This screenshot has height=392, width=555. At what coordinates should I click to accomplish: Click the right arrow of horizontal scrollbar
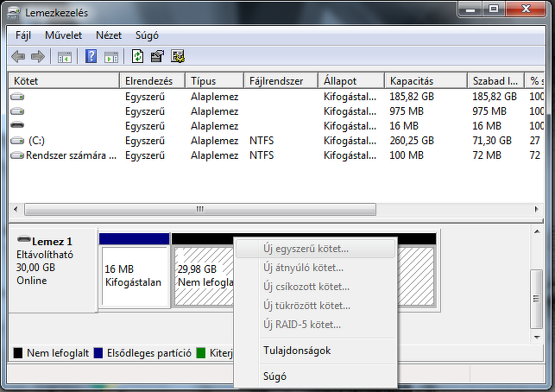pos(536,209)
